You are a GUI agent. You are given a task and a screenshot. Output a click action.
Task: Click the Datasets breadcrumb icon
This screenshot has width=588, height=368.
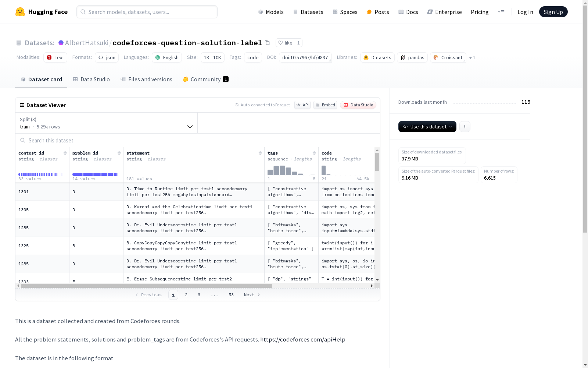click(x=19, y=43)
